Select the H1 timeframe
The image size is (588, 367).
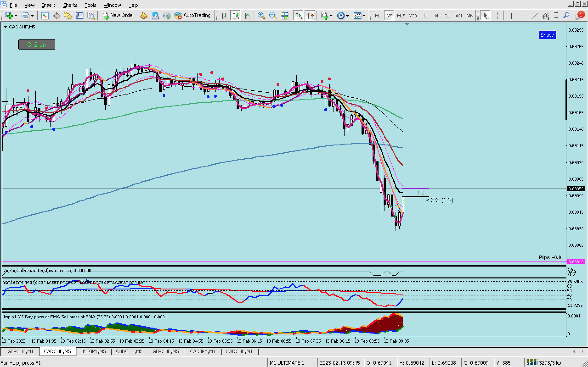(x=424, y=16)
